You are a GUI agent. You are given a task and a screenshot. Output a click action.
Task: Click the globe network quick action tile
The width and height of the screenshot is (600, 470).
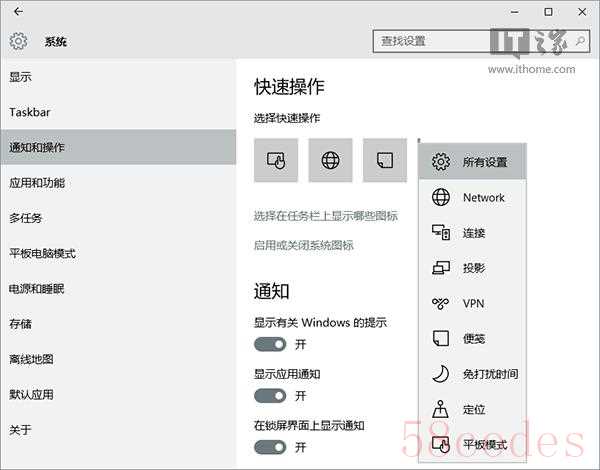point(330,161)
